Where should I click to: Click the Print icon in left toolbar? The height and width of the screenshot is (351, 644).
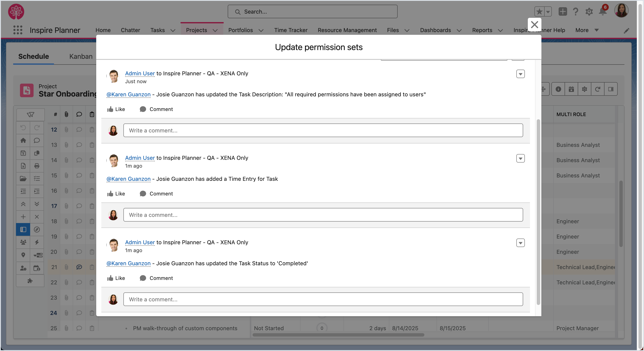point(37,166)
